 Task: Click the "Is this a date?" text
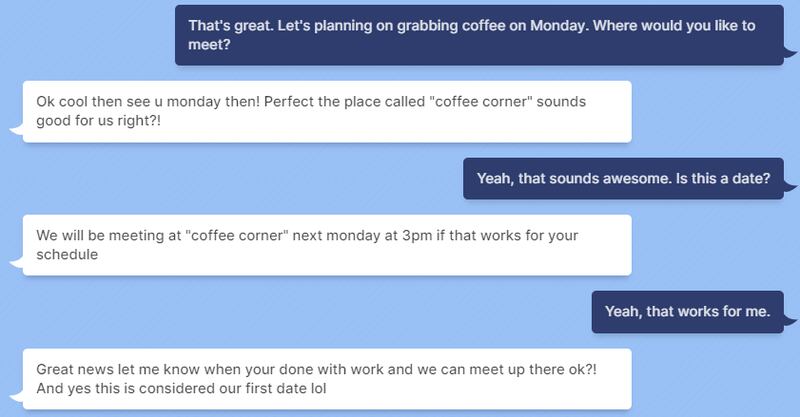[x=720, y=179]
